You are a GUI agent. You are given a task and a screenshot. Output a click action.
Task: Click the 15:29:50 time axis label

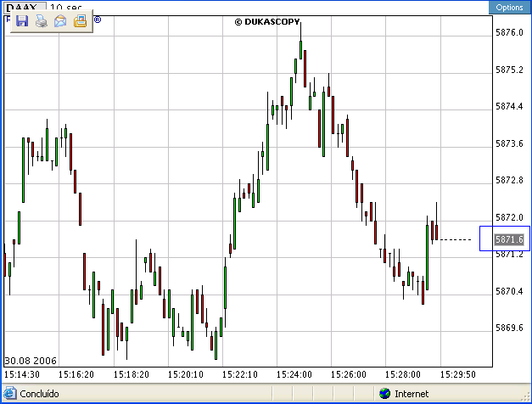pos(458,374)
